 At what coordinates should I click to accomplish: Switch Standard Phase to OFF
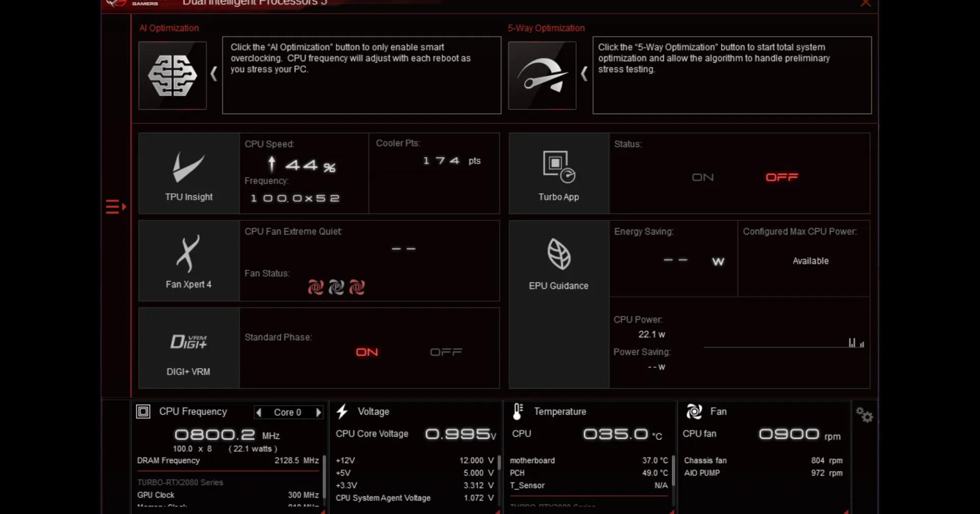(446, 352)
